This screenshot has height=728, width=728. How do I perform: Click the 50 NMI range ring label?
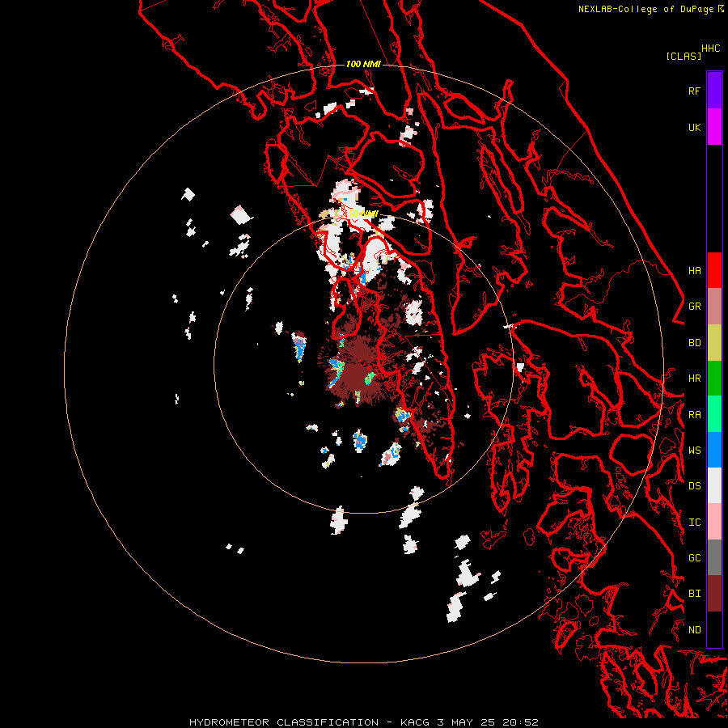362,214
